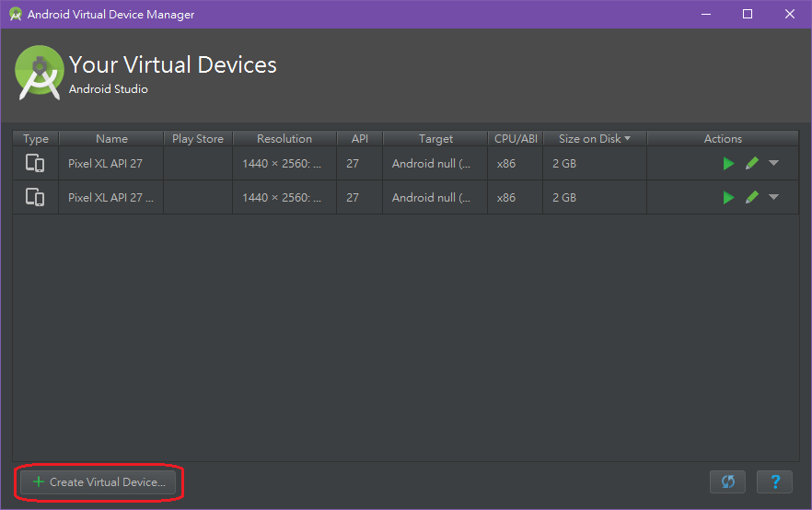Launch the first Pixel XL API 27 emulator

tap(728, 164)
